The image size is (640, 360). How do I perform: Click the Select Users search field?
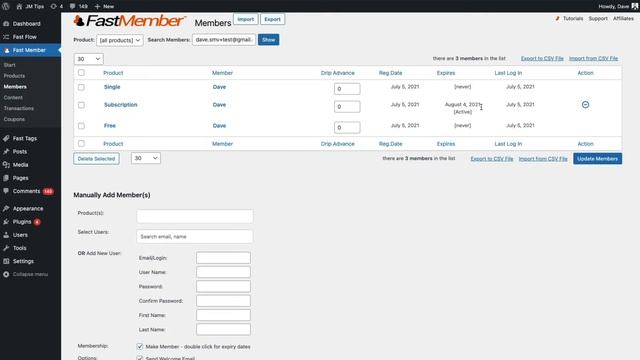click(x=195, y=236)
